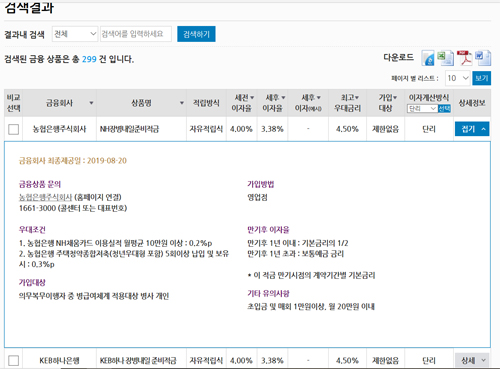Click 4.50% in the 농협은행주식회사 row
The width and height of the screenshot is (500, 369).
click(347, 129)
